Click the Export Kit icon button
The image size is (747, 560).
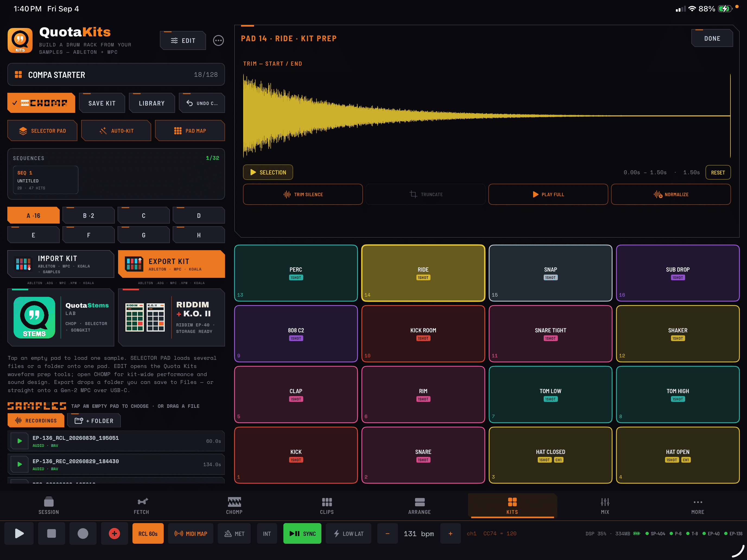click(172, 264)
